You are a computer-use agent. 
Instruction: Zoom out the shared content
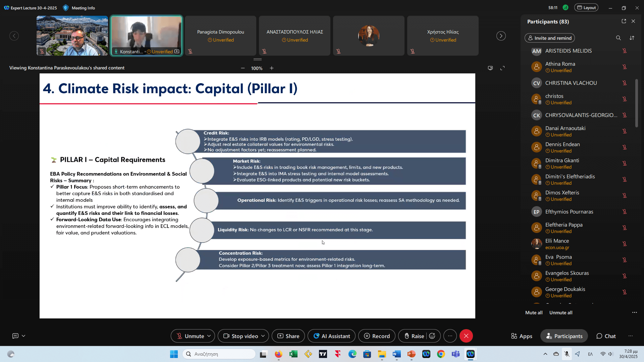point(243,68)
